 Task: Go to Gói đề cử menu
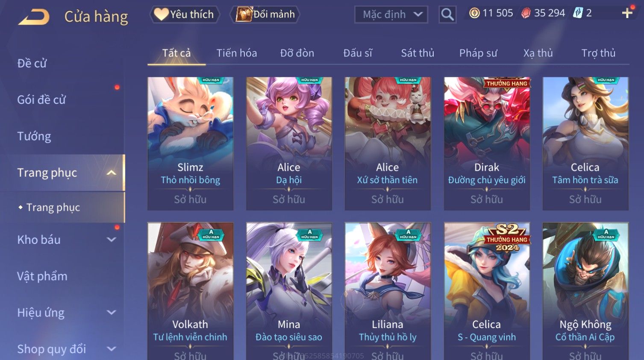click(x=41, y=100)
